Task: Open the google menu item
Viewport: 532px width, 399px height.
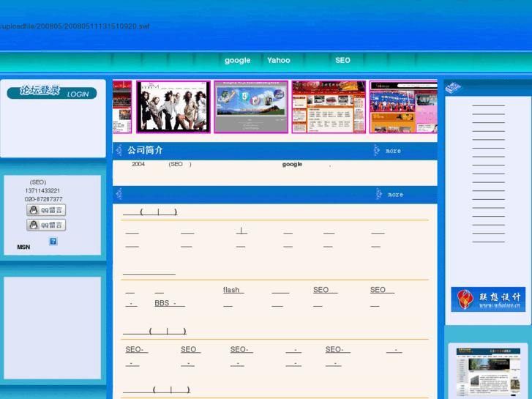Action: pyautogui.click(x=238, y=61)
